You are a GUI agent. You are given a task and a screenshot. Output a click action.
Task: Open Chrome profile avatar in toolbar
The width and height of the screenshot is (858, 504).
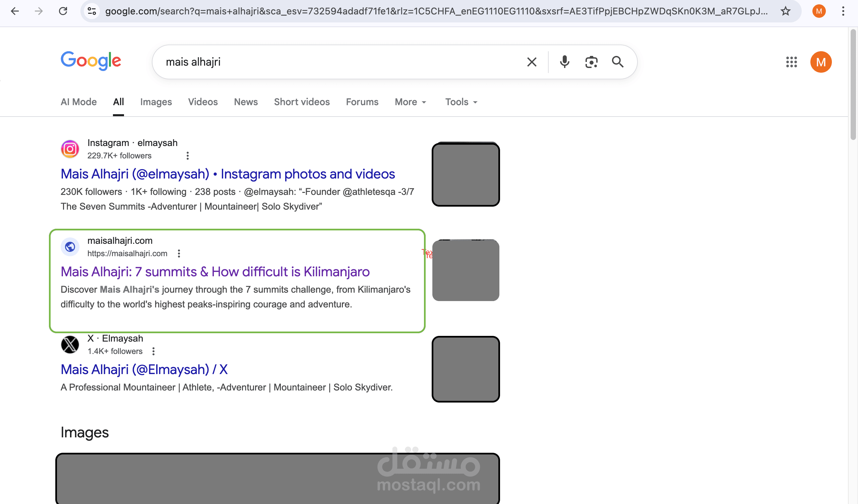[x=819, y=11]
